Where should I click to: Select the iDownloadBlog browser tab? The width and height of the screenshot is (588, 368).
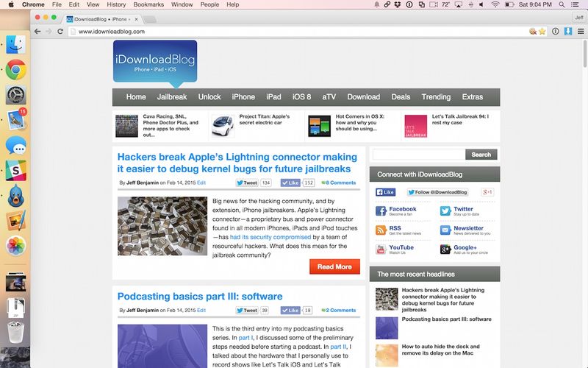[x=102, y=19]
